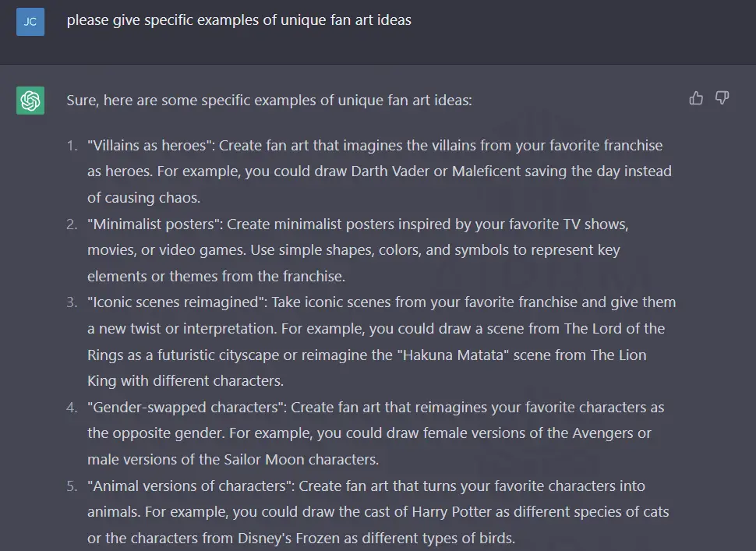This screenshot has width=756, height=551.
Task: Click list number 1 marker
Action: pyautogui.click(x=72, y=146)
